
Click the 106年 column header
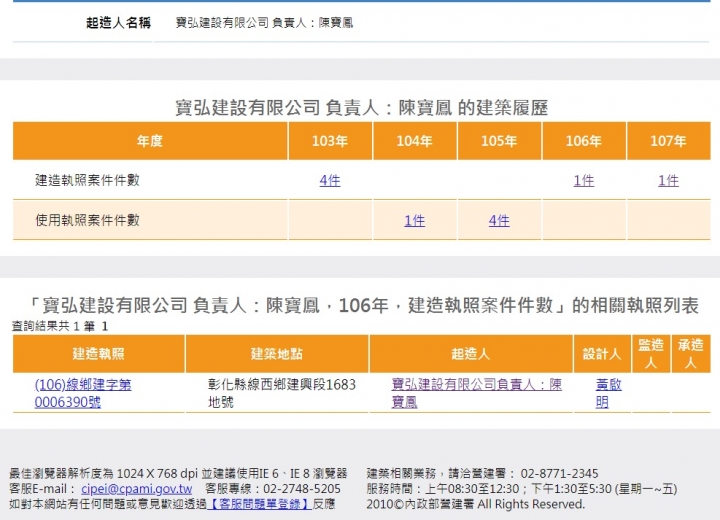pyautogui.click(x=584, y=141)
